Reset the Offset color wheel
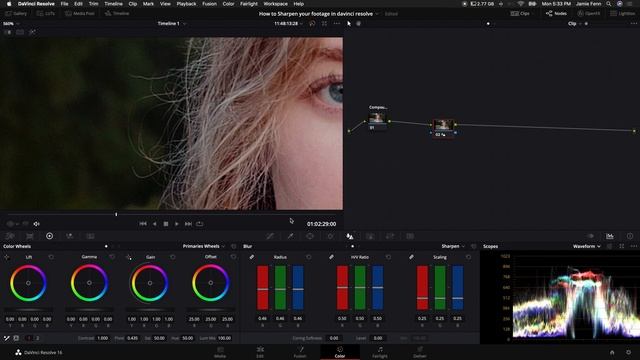The width and height of the screenshot is (640, 360). pos(233,257)
